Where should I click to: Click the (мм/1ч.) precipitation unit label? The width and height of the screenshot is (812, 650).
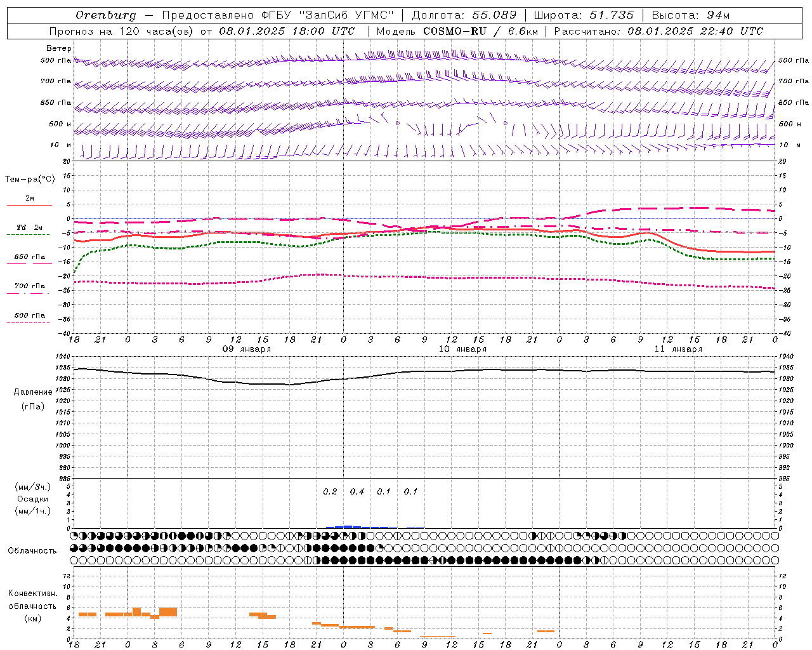point(33,511)
